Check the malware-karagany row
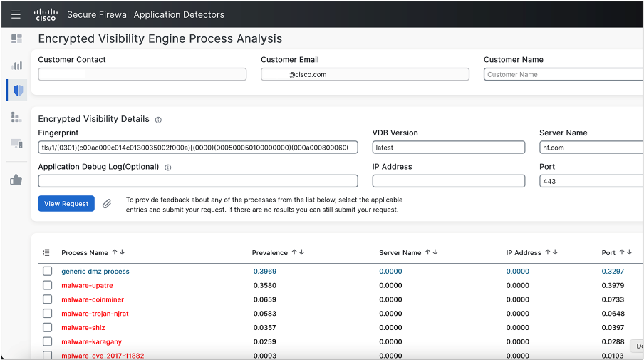The image size is (644, 360). click(48, 341)
